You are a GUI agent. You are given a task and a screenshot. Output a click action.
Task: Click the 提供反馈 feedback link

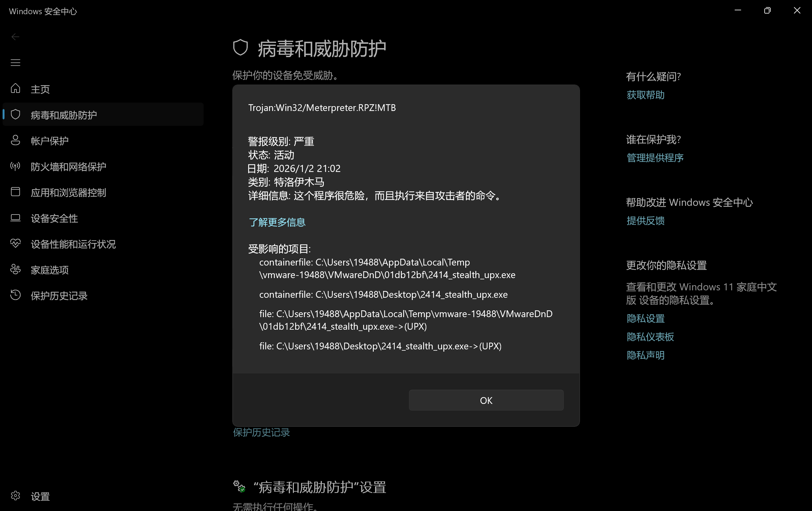(645, 221)
